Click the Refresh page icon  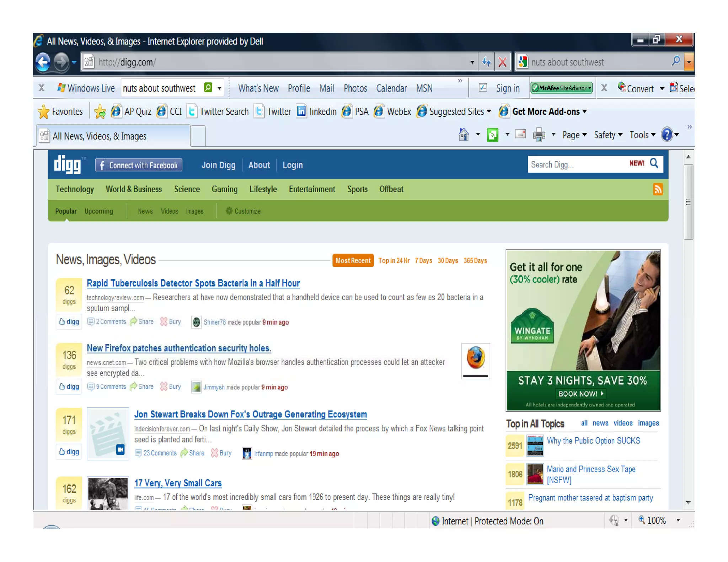tap(486, 63)
